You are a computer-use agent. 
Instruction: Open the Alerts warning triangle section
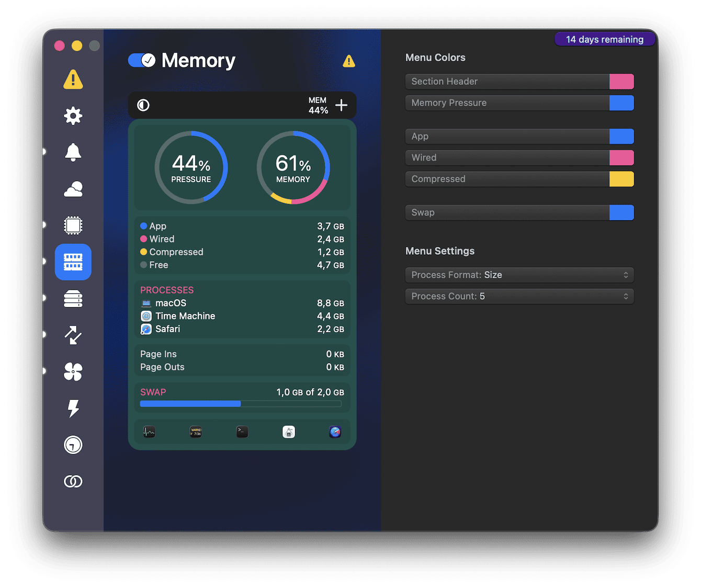click(x=73, y=80)
